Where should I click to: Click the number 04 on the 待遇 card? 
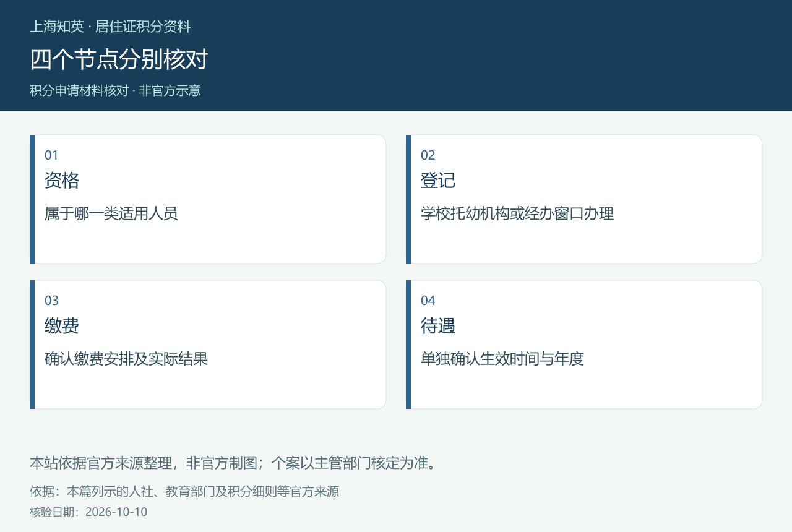428,301
